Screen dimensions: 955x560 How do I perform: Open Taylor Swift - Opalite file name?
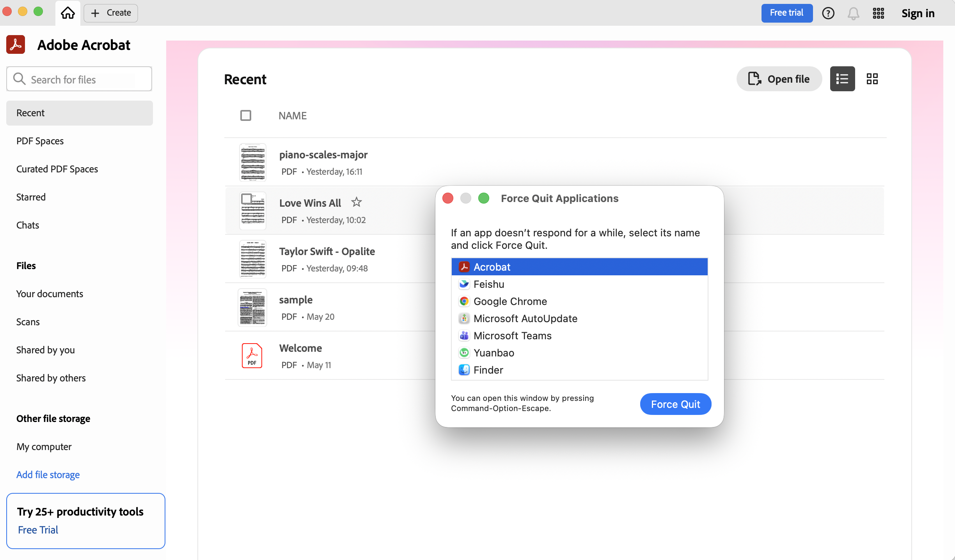(x=327, y=251)
